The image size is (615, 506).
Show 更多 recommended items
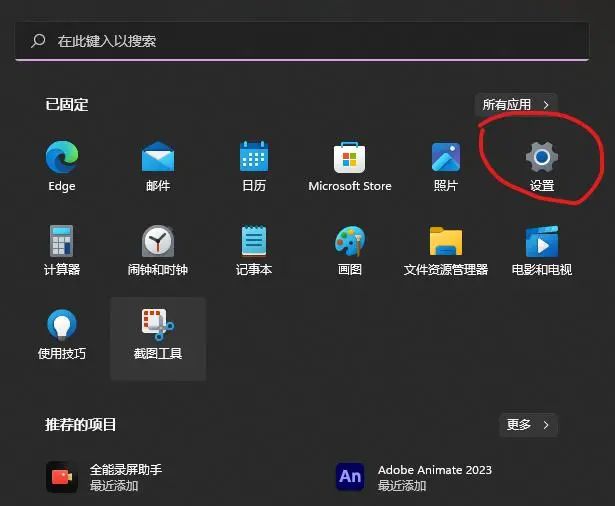[x=528, y=425]
